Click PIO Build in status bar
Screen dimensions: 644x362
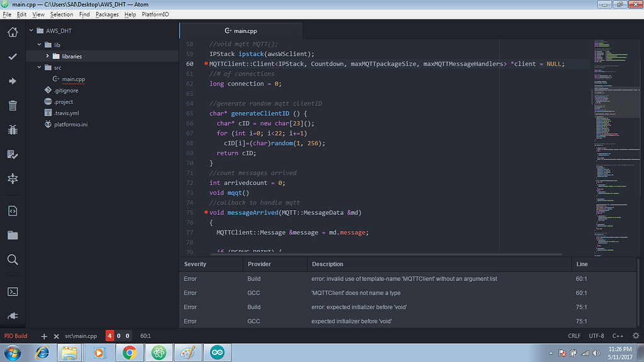(16, 336)
